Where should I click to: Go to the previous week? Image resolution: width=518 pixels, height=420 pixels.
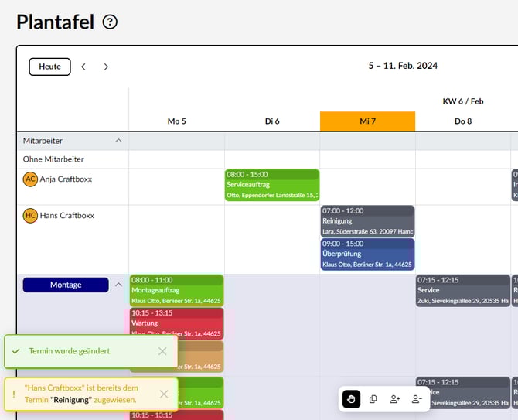pos(83,67)
